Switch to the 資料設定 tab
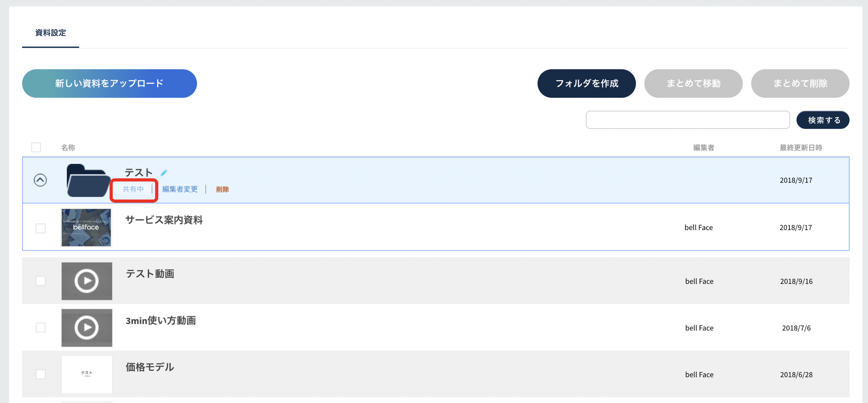The height and width of the screenshot is (403, 868). click(x=51, y=33)
